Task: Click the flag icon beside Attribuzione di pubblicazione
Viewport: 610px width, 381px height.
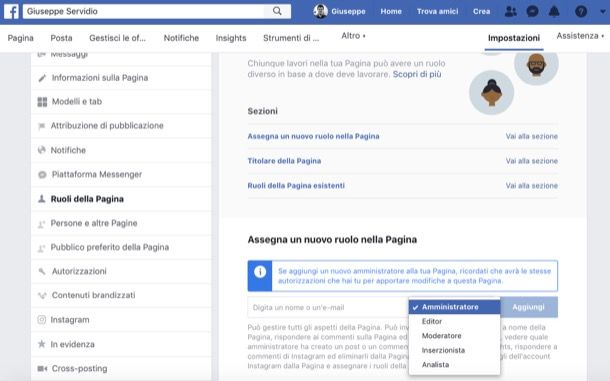Action: pos(41,126)
